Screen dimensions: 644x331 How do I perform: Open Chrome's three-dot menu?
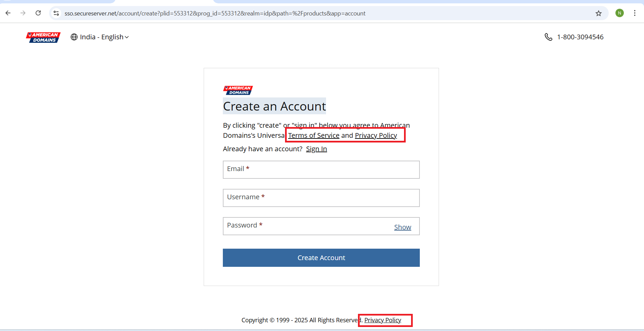[x=635, y=13]
